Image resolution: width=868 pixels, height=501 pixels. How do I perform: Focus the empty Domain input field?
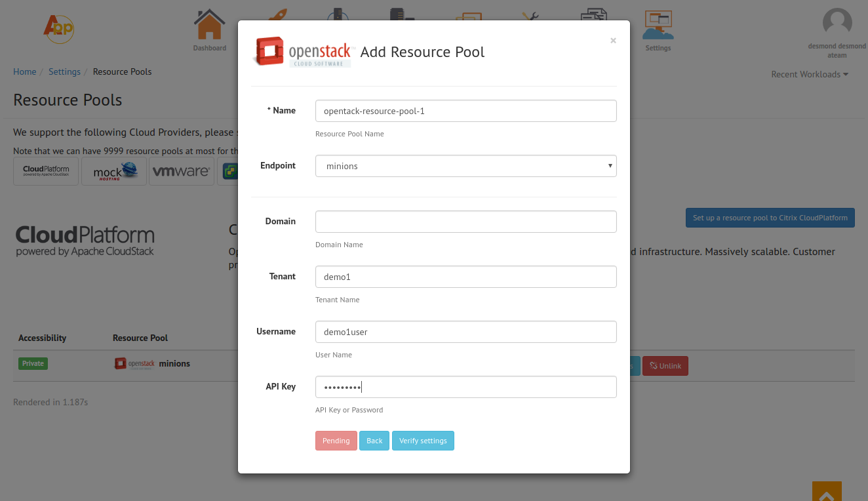466,222
